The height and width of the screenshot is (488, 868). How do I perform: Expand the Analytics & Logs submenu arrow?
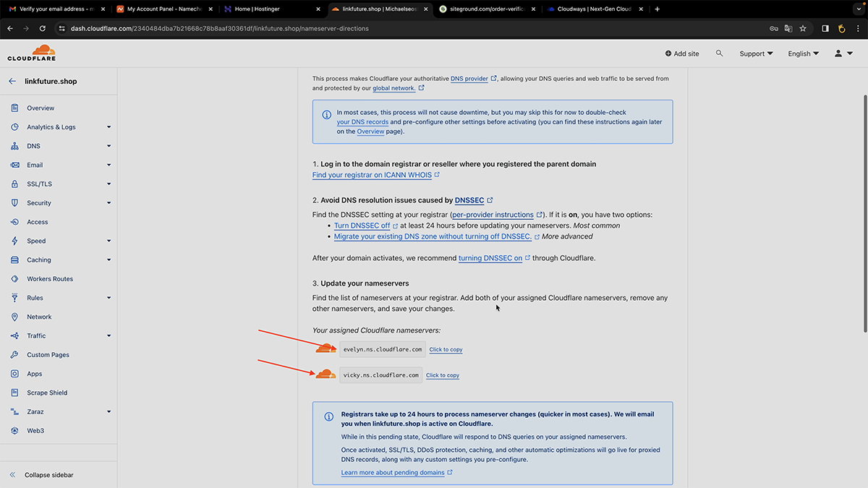pos(109,127)
